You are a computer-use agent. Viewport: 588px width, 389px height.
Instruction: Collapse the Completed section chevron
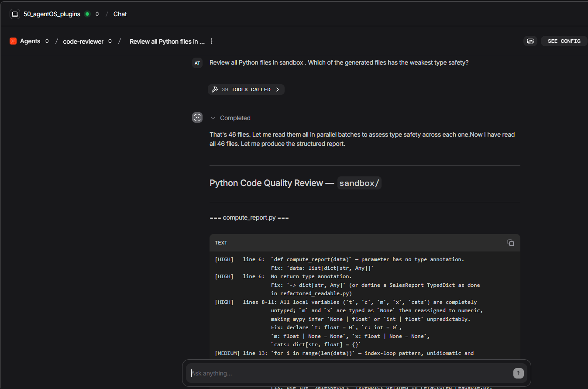coord(213,118)
